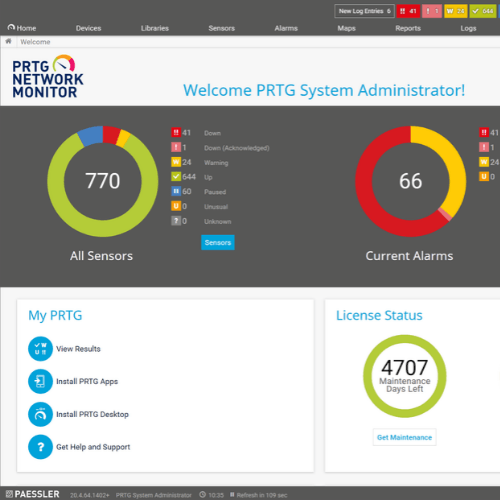Click the Install PRTG Apps icon

coord(40,381)
